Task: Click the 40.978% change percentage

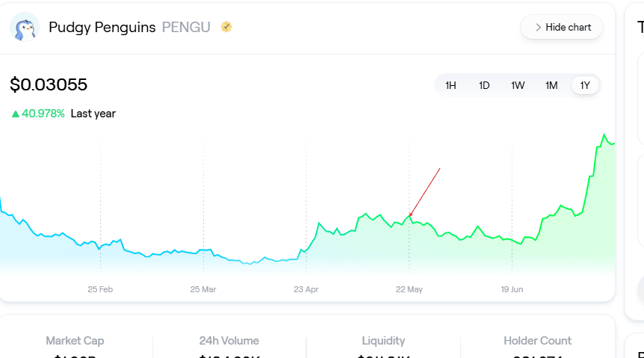Action: tap(43, 114)
